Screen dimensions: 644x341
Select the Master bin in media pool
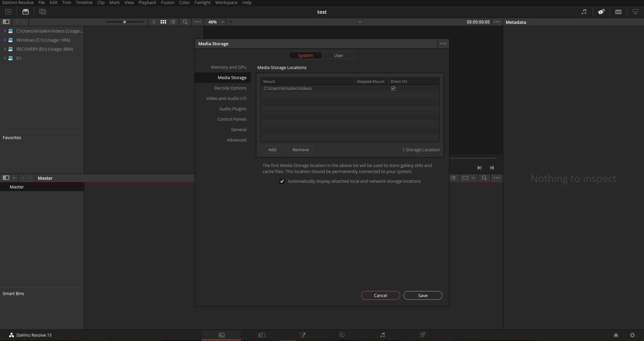coord(42,187)
